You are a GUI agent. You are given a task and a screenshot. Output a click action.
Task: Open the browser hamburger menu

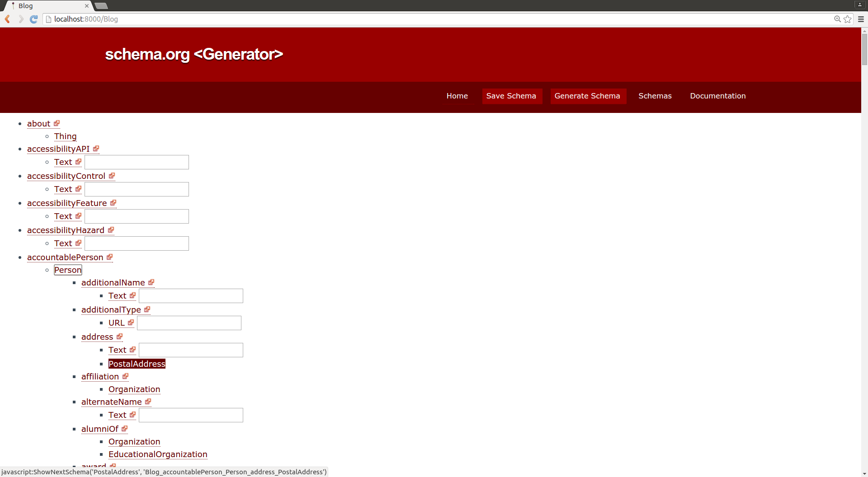pos(861,19)
